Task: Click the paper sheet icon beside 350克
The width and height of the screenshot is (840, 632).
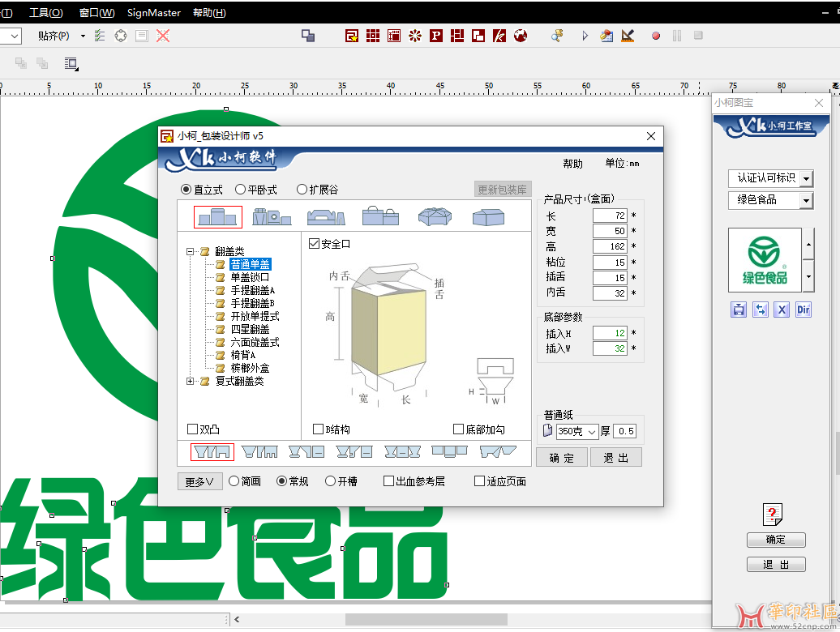Action: point(547,430)
